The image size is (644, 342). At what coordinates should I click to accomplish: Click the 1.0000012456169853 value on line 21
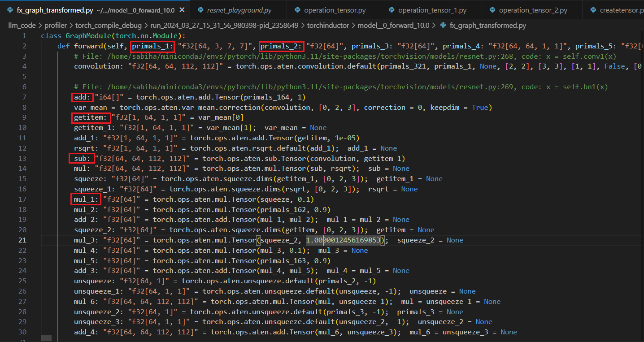coord(344,240)
